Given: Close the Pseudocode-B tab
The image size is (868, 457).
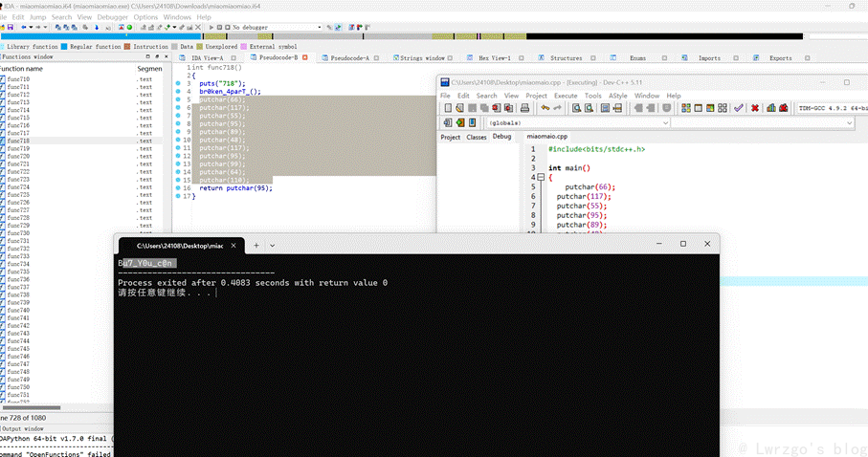Looking at the screenshot, I should click(304, 57).
